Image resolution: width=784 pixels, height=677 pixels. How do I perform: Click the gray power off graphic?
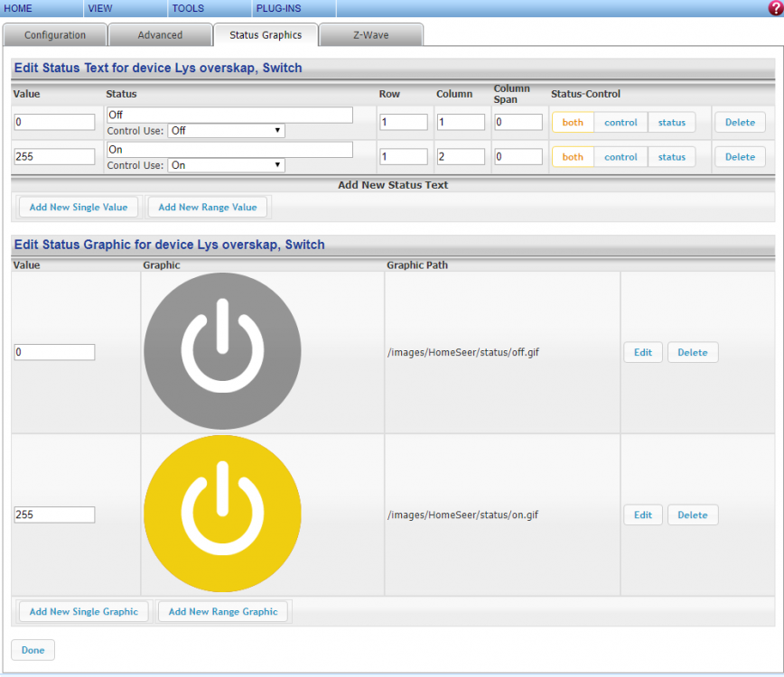[x=222, y=351]
